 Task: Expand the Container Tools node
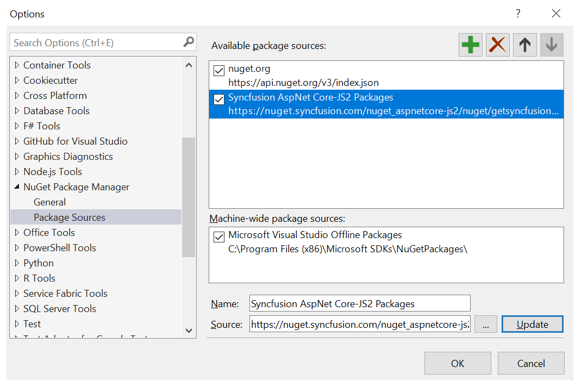pyautogui.click(x=16, y=65)
